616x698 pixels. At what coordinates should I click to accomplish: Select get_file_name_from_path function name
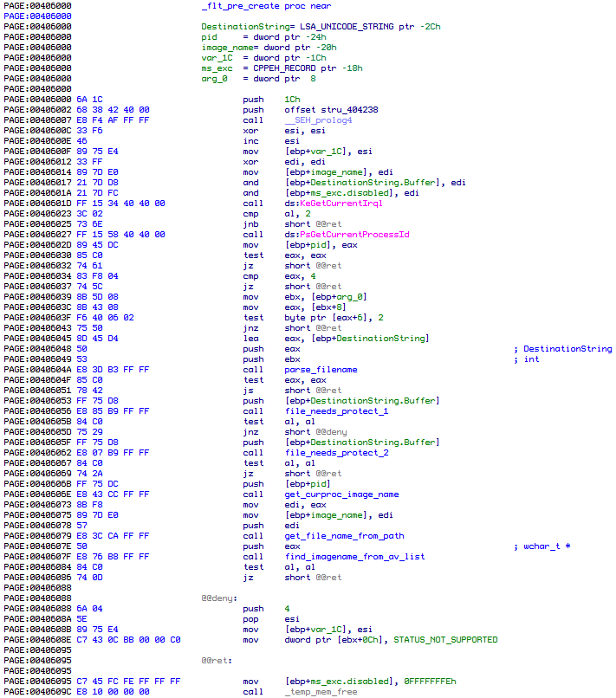344,535
